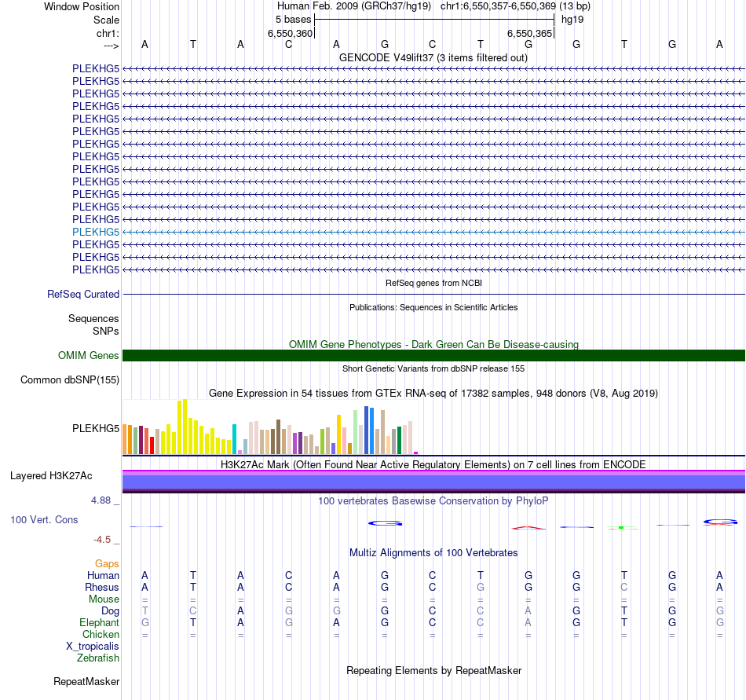Click the Layered H3K27Ac track label
746x700 pixels.
tap(51, 476)
